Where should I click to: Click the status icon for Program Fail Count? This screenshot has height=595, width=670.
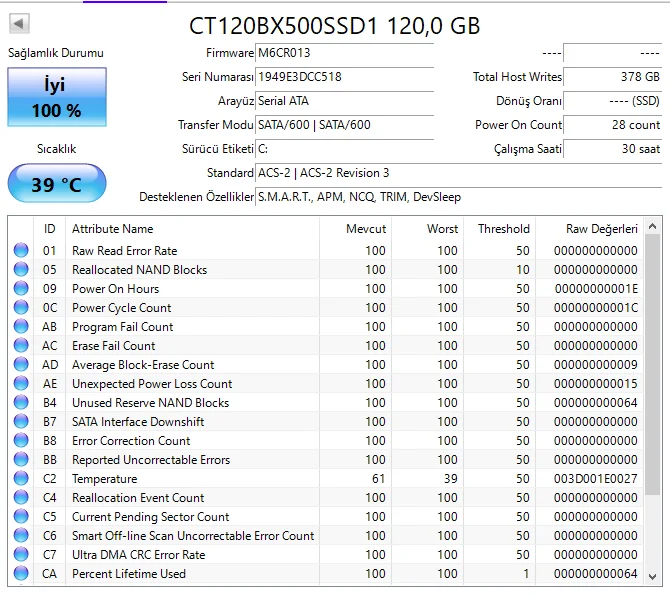tap(21, 327)
